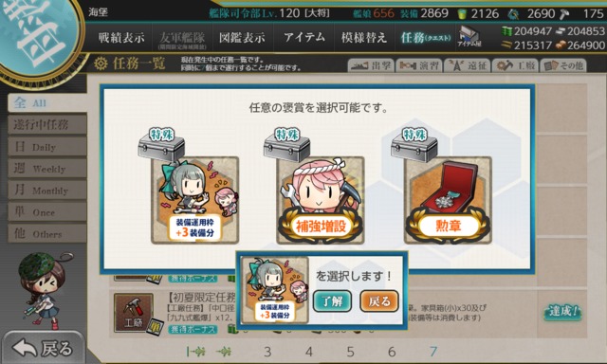Confirm selection with 了解 button
Viewport: 607px width, 364px height.
click(332, 300)
